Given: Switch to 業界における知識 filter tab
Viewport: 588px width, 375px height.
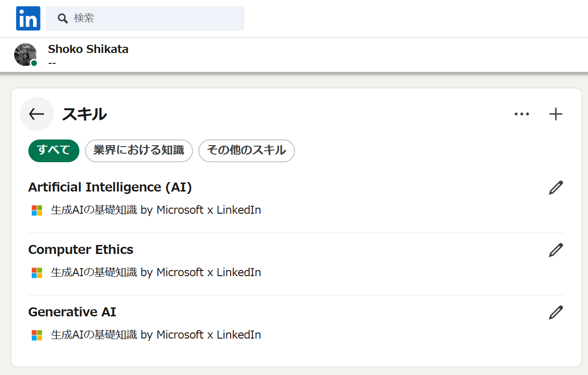Looking at the screenshot, I should coord(138,151).
